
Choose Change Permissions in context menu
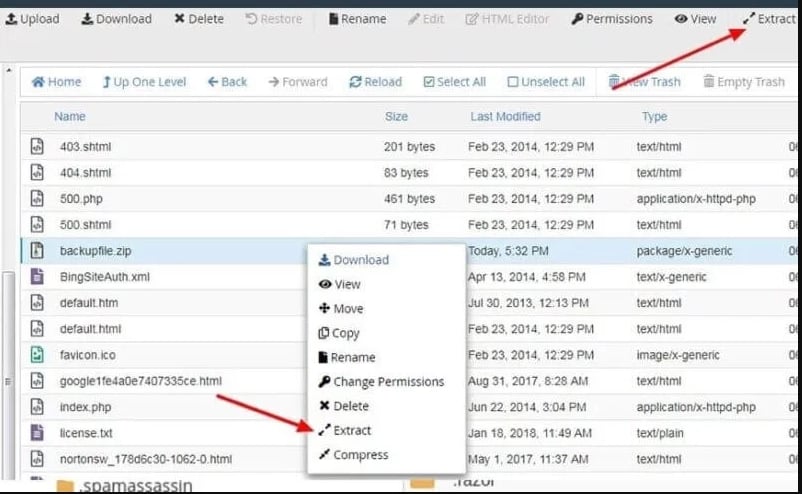coord(381,382)
